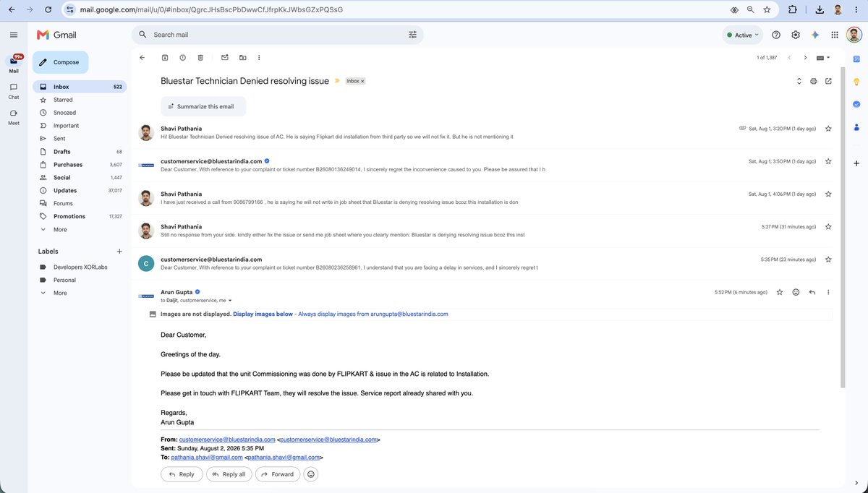Click Display images below link
Viewport: 868px width, 493px height.
point(263,314)
